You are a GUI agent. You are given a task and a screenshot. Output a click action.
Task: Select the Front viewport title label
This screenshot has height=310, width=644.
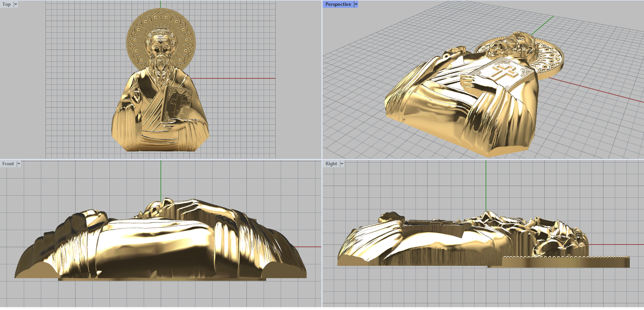click(8, 164)
